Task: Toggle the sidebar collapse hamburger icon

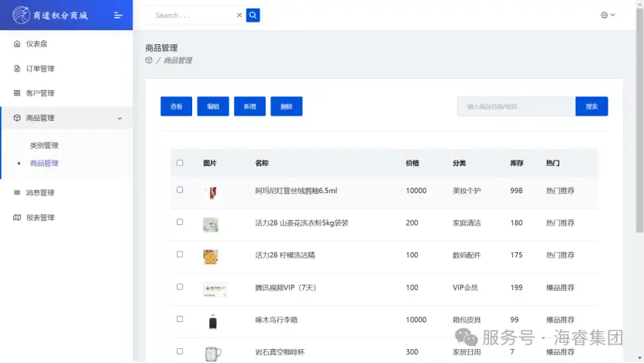Action: [x=118, y=15]
